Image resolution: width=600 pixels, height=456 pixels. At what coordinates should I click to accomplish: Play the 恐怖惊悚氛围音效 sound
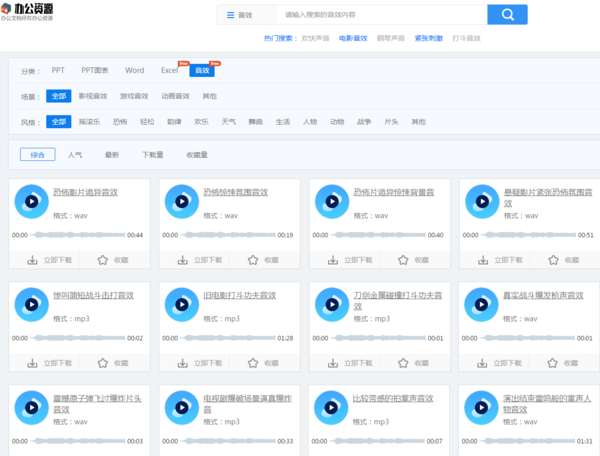(182, 202)
